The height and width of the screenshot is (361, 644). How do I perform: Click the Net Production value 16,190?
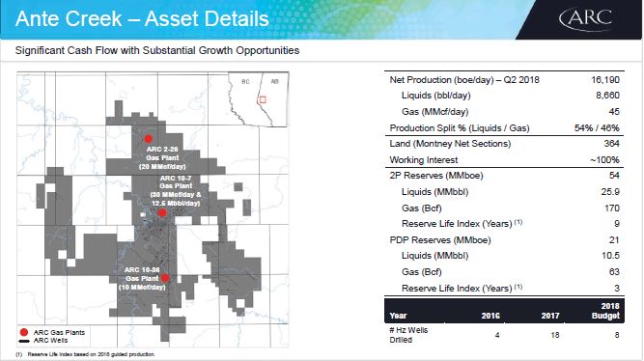(605, 80)
